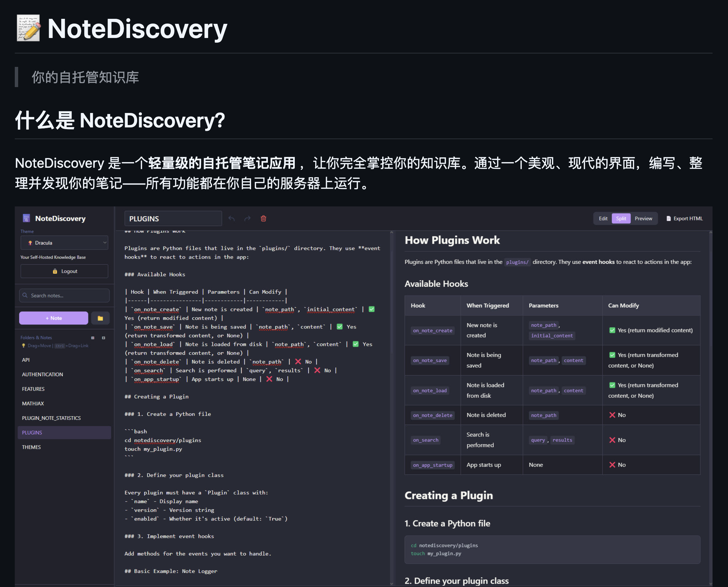Click the yellow new folder icon
Screen dimensions: 728x587
point(100,318)
